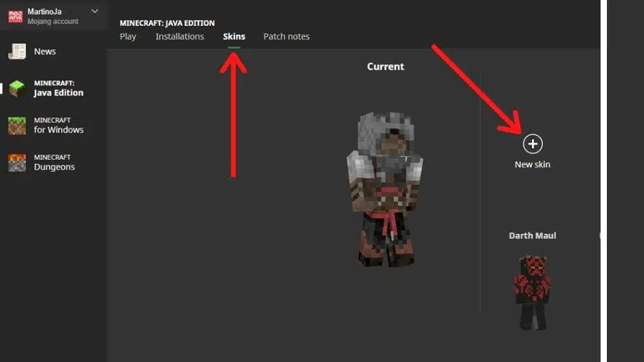Click Minecraft for Windows dirt block icon

pyautogui.click(x=17, y=125)
